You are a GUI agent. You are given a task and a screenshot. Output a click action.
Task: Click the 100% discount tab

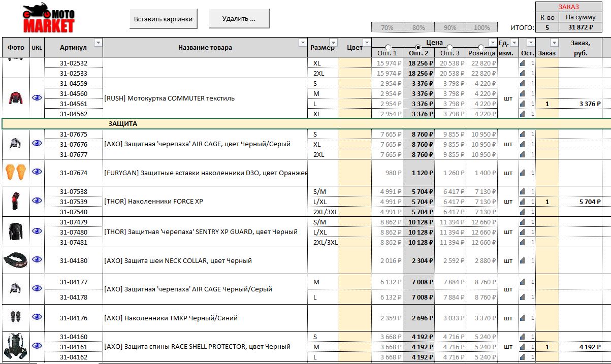(x=481, y=27)
